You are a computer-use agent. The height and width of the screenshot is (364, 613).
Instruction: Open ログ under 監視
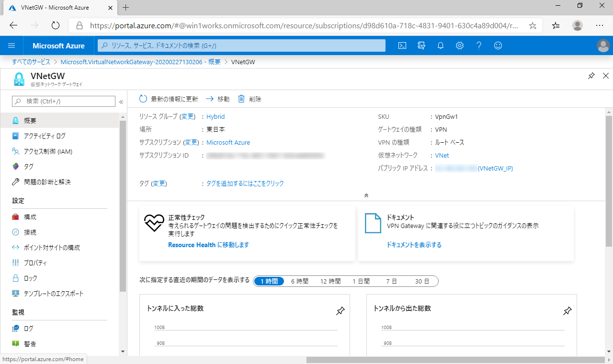[60, 329]
